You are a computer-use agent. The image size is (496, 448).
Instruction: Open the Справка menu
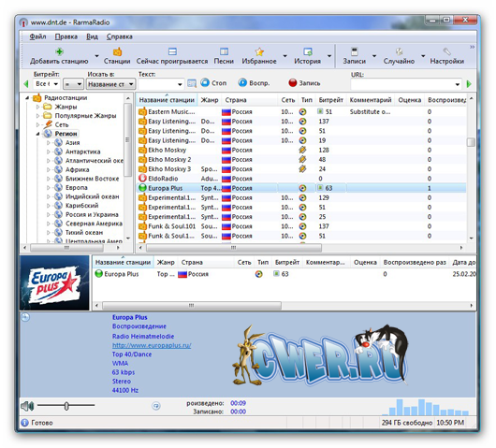119,36
